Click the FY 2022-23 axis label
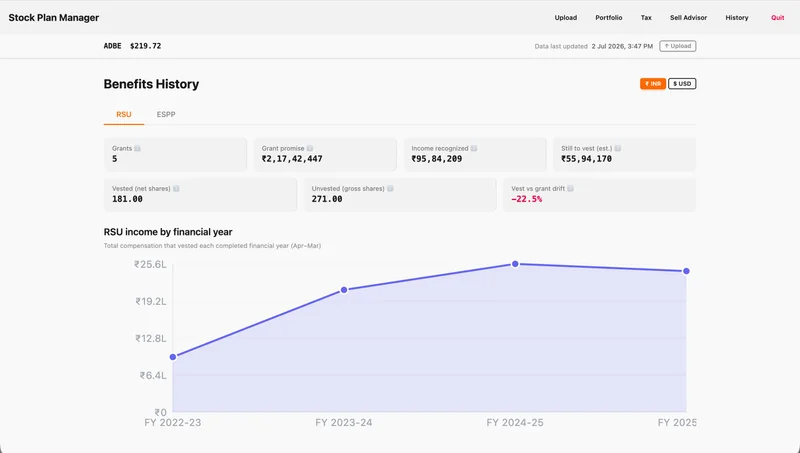Screen dimensions: 800x453 pos(172,422)
